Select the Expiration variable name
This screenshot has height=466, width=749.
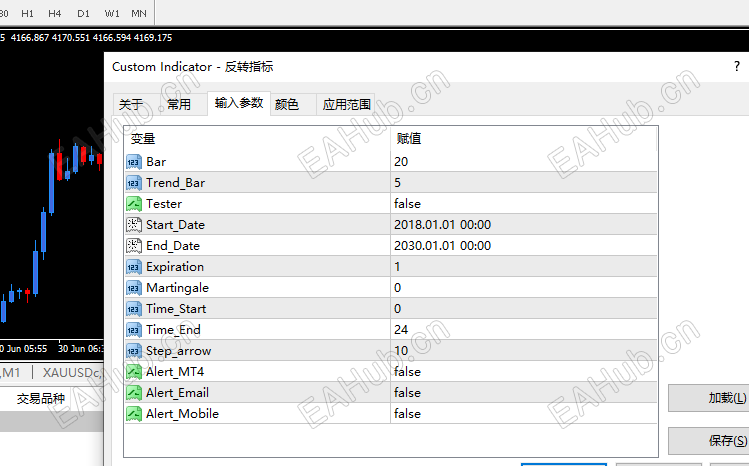click(175, 267)
